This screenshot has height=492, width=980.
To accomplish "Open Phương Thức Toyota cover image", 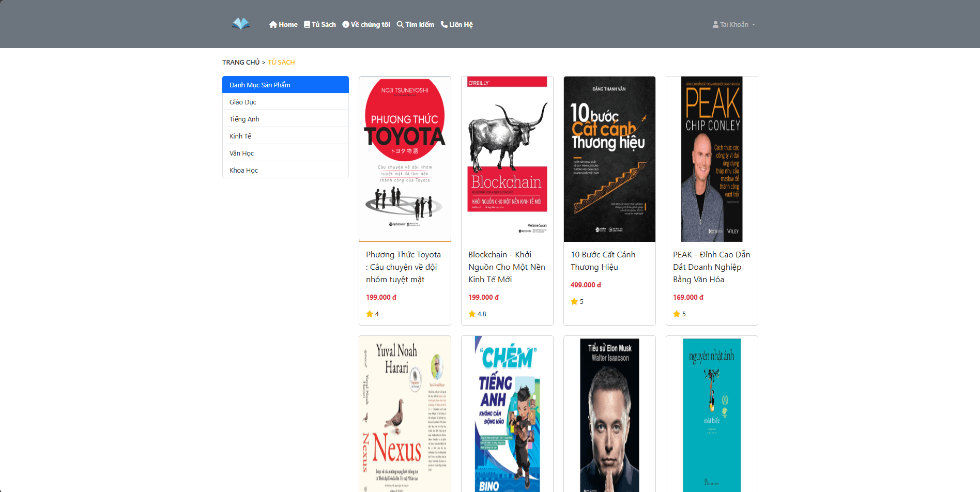I will click(x=405, y=159).
